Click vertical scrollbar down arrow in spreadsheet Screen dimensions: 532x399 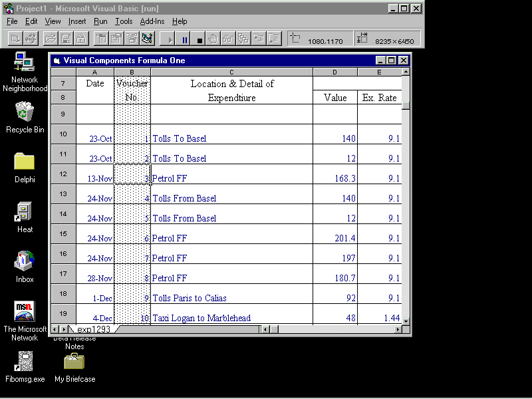(406, 321)
